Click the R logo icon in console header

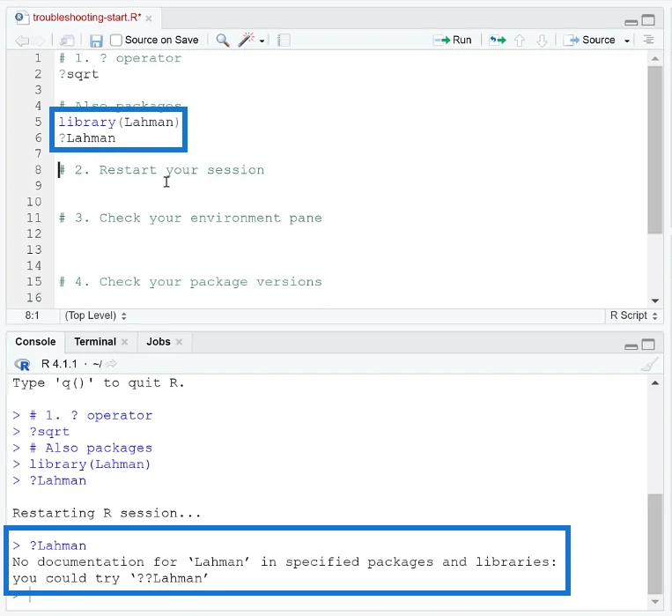(x=22, y=365)
